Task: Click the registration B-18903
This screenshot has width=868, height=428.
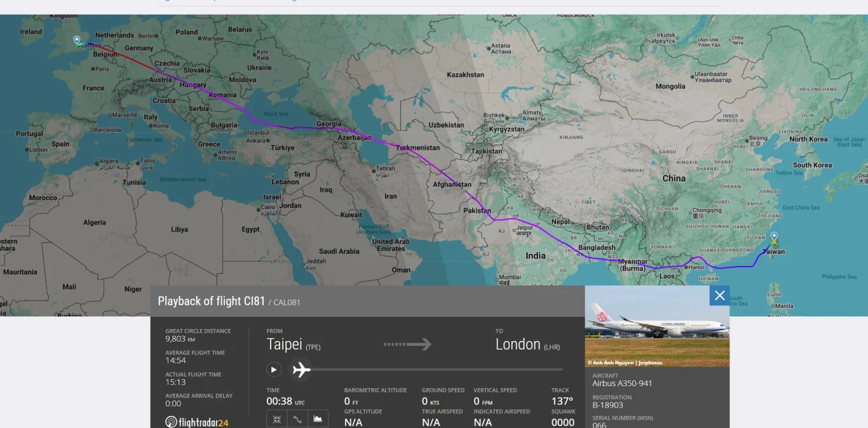Action: pyautogui.click(x=607, y=405)
